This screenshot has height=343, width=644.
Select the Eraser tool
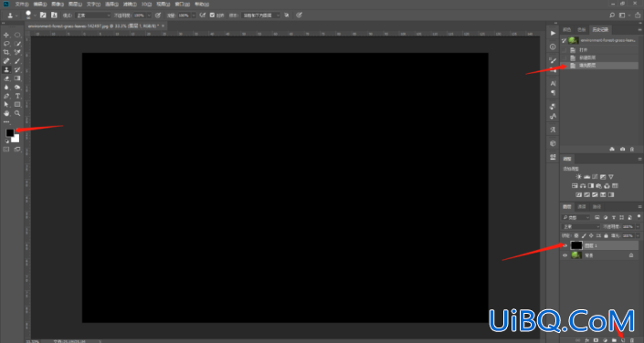pyautogui.click(x=6, y=78)
